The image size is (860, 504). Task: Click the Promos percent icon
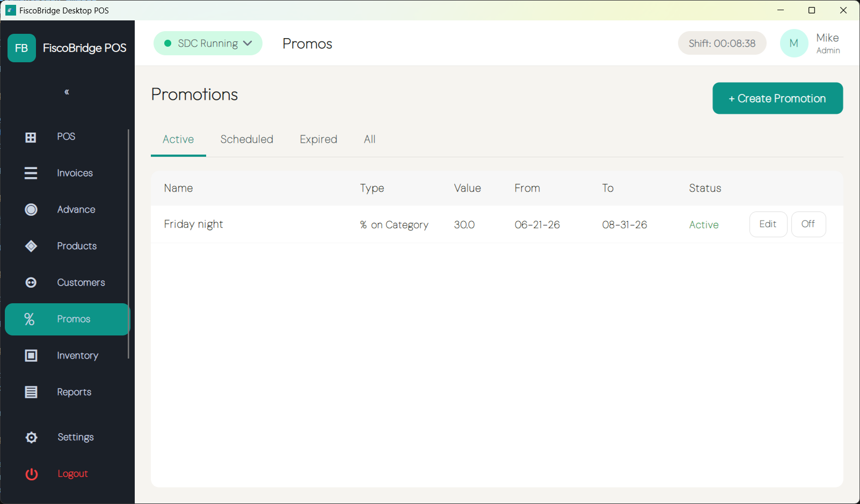tap(30, 319)
